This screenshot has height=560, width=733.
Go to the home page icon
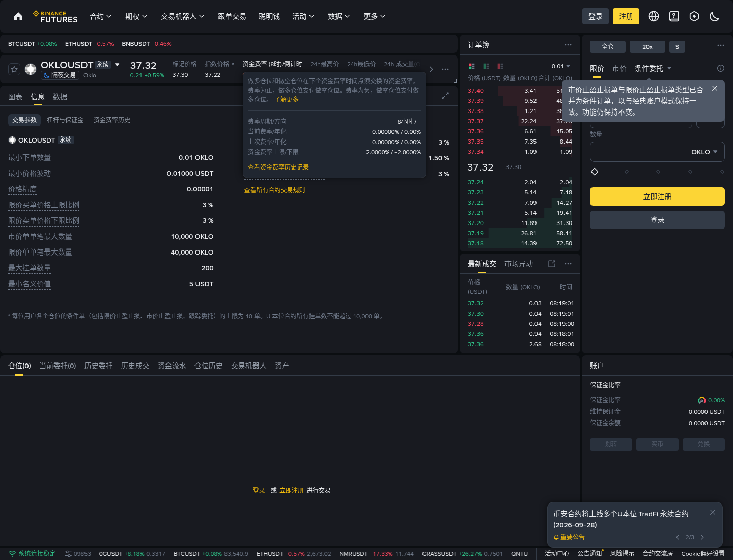18,16
